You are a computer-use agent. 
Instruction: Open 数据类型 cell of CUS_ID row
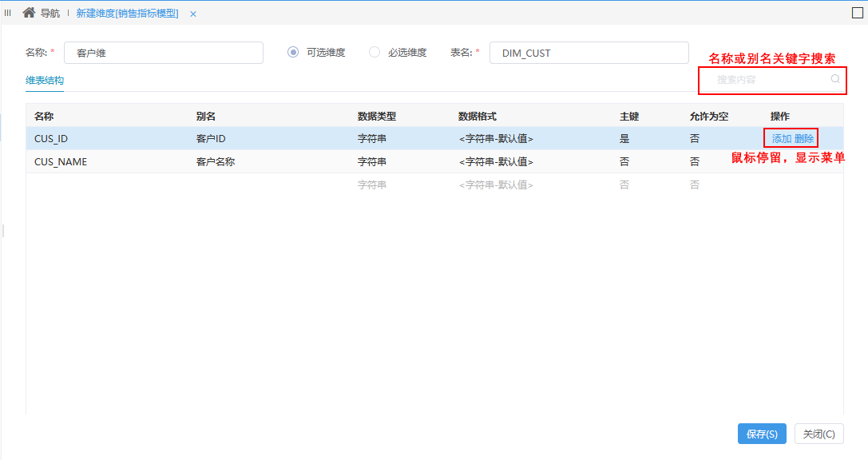click(372, 139)
